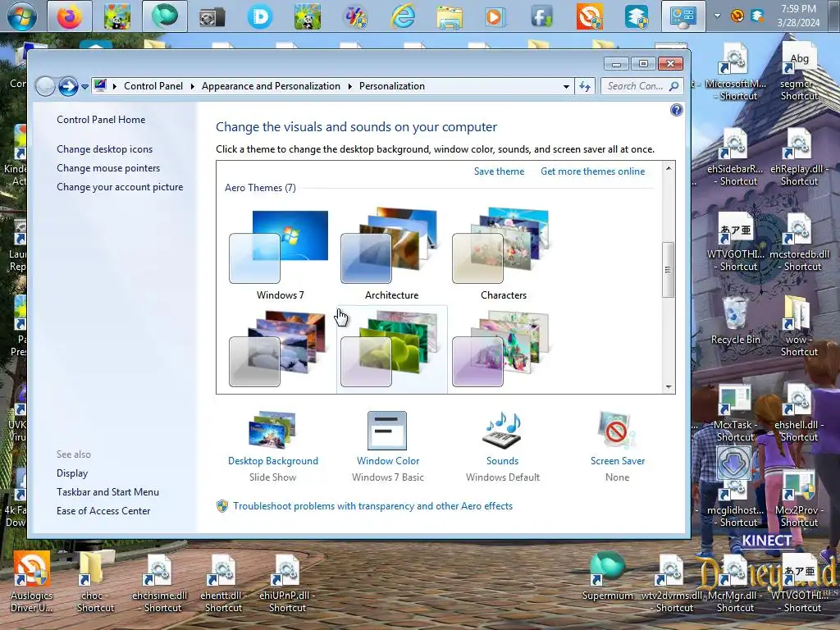Click Appearance and Personalization breadcrumb
The image size is (840, 630).
tap(271, 86)
